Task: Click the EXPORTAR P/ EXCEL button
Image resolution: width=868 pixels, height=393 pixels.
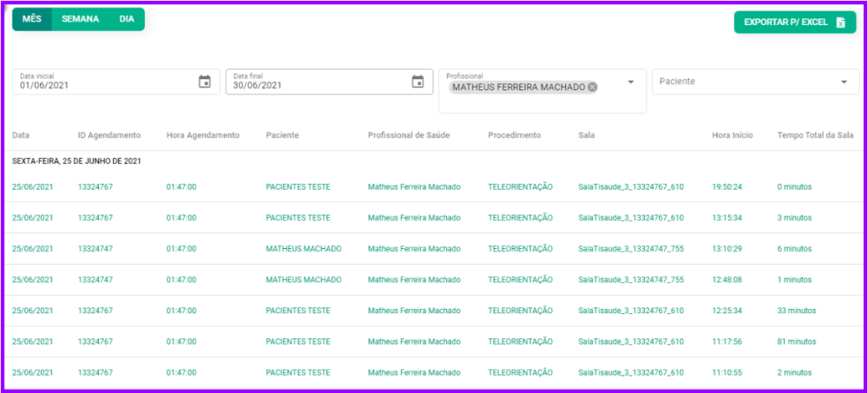Action: click(x=794, y=23)
